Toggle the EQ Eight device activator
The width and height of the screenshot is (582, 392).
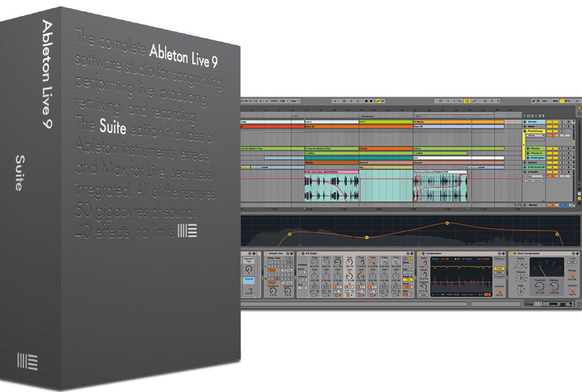pos(299,253)
